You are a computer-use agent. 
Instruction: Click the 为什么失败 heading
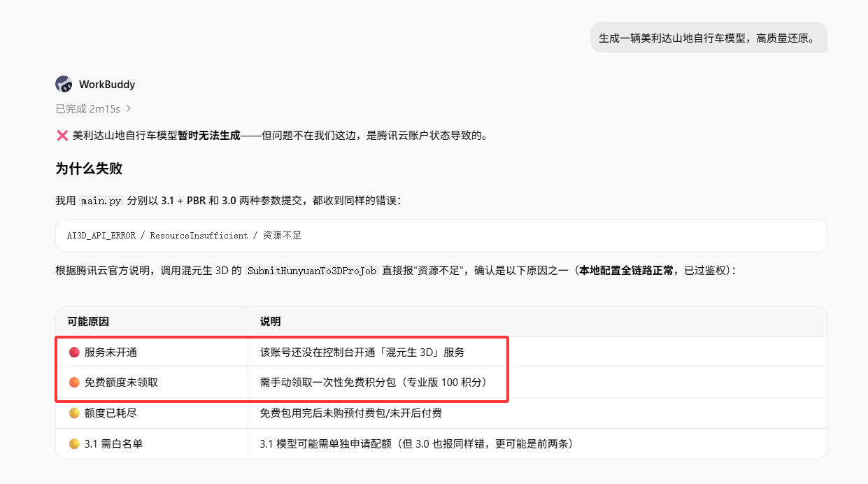coord(89,169)
